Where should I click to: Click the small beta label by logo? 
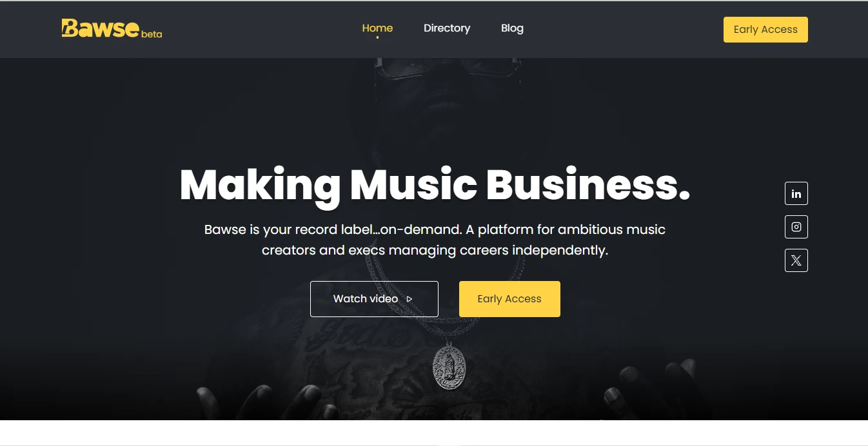pos(152,34)
